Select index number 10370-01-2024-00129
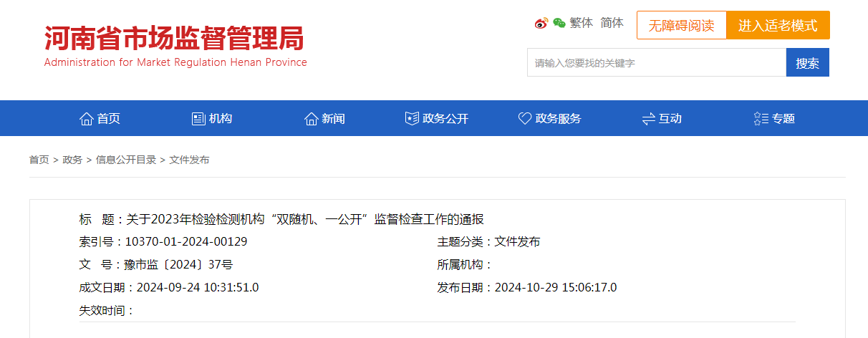Image resolution: width=868 pixels, height=338 pixels. click(x=186, y=242)
